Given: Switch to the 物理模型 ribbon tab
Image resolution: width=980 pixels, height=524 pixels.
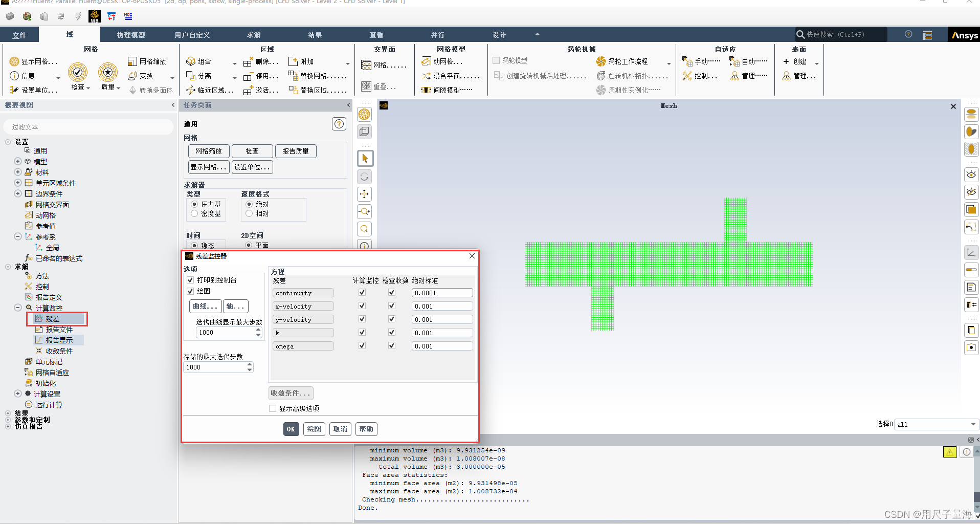Looking at the screenshot, I should 131,34.
